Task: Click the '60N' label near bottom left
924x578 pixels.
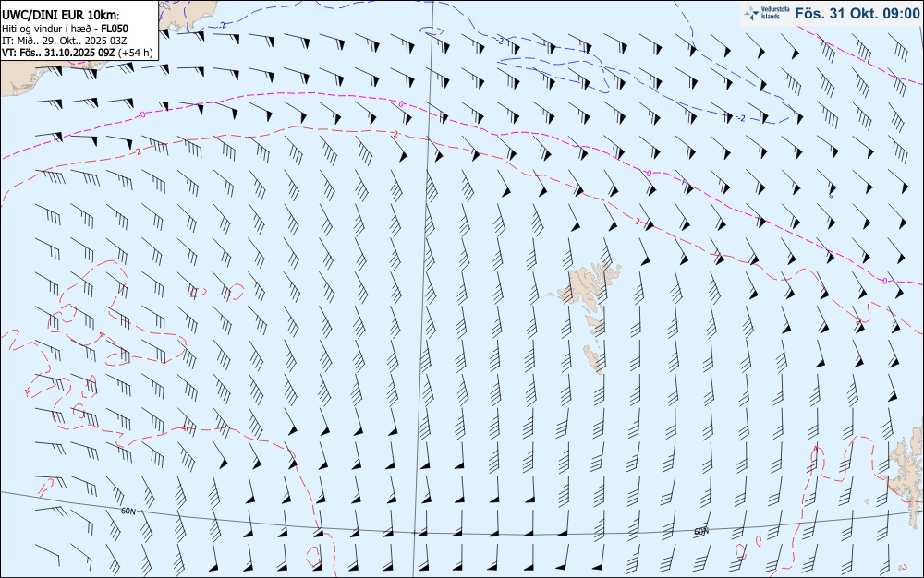Action: [128, 512]
